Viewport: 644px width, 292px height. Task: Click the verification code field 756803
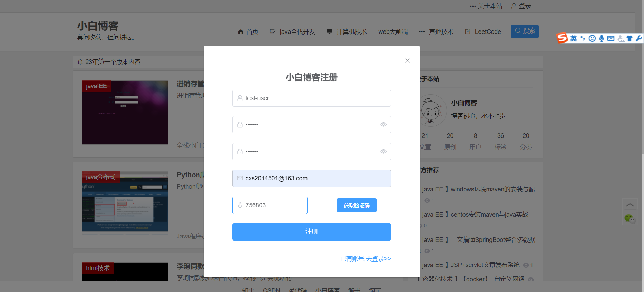pyautogui.click(x=270, y=205)
